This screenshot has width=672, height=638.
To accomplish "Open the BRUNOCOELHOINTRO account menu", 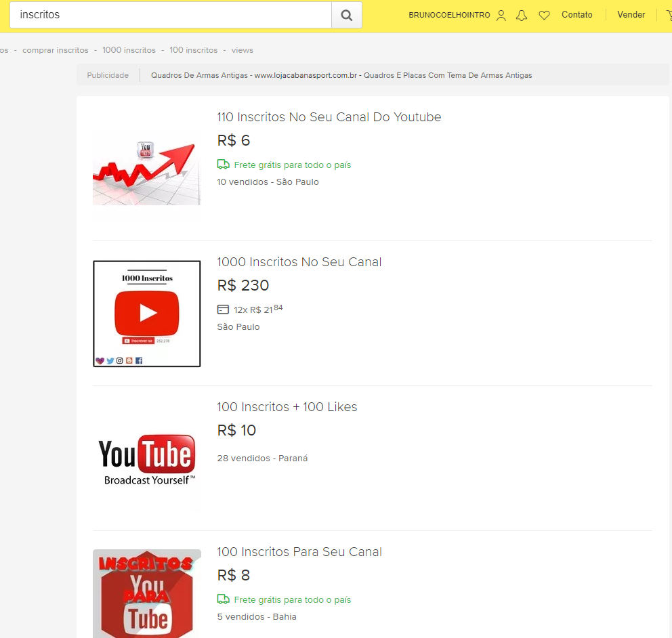I will pos(449,15).
